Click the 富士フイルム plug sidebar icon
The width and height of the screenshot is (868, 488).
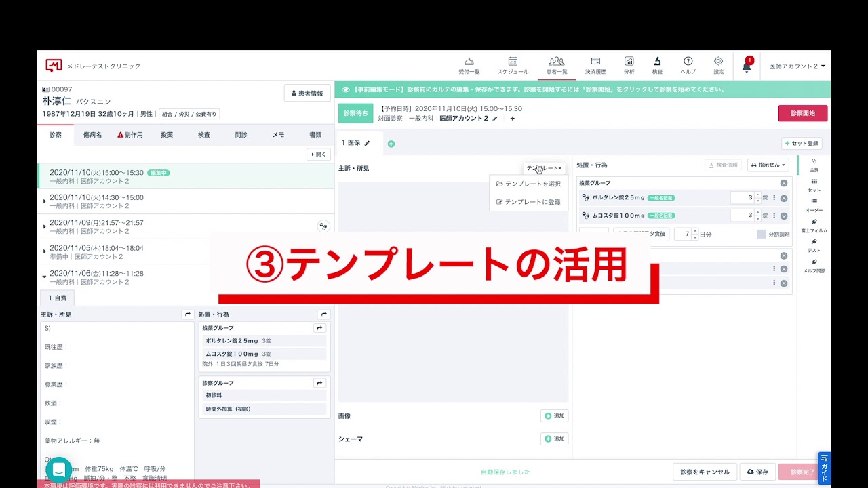tap(814, 225)
